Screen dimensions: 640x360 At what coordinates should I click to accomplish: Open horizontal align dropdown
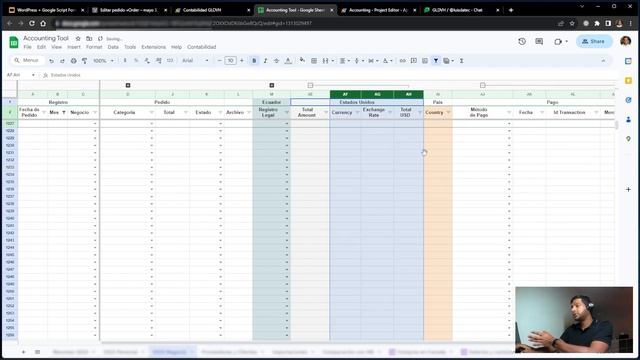click(345, 61)
